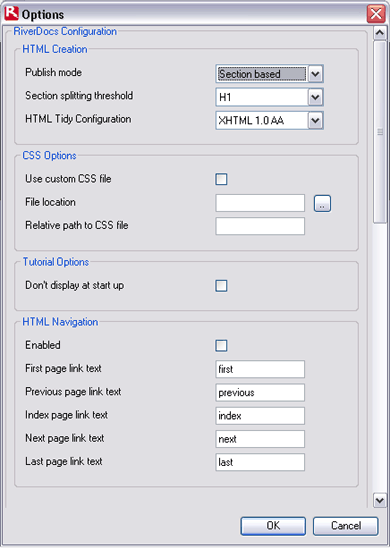This screenshot has height=549, width=390.
Task: Click the Previous page link text field
Action: pos(260,392)
